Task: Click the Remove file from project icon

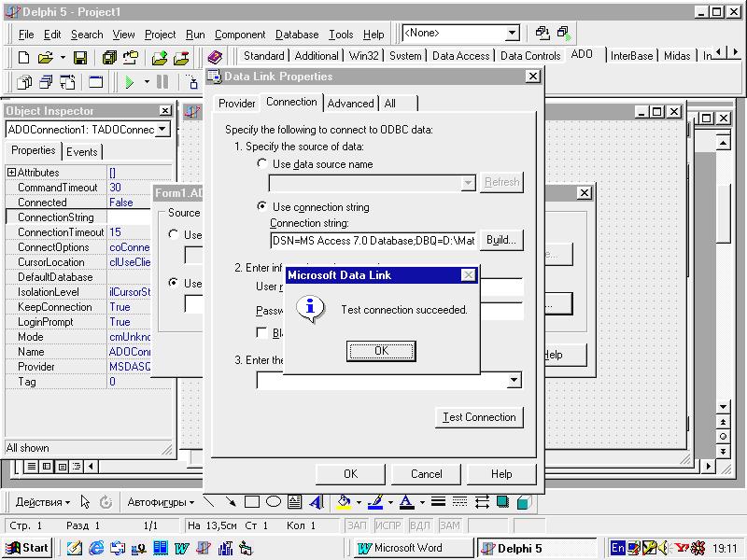Action: tap(181, 58)
